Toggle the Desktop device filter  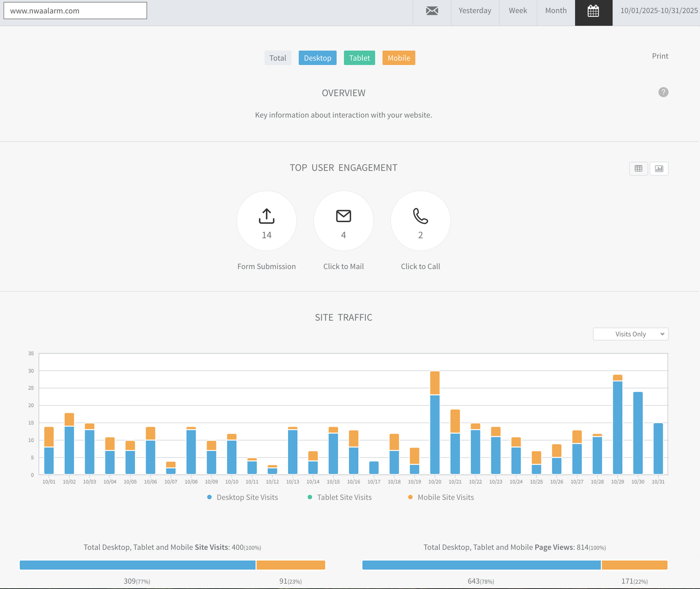pos(318,58)
